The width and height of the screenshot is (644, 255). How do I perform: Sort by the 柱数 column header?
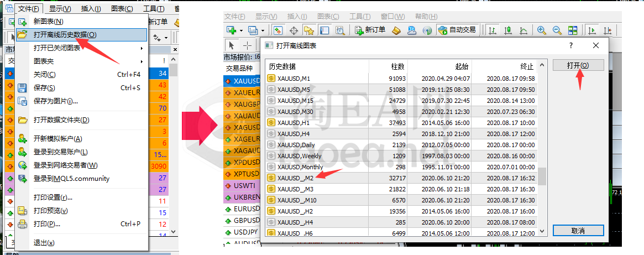pos(388,66)
